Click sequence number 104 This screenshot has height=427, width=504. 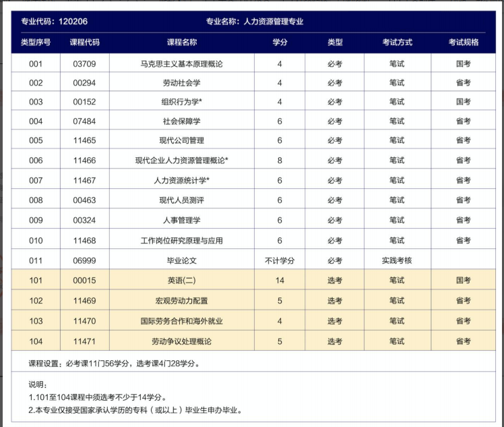(x=36, y=341)
